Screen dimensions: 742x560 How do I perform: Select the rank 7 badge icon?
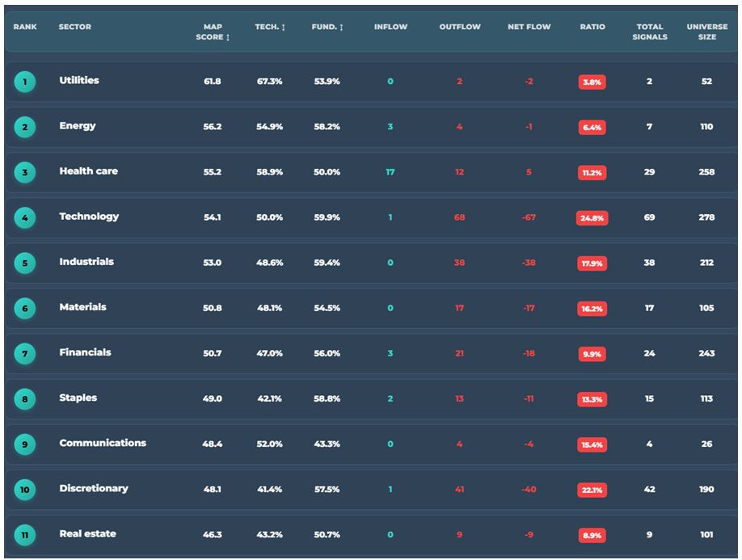point(25,353)
